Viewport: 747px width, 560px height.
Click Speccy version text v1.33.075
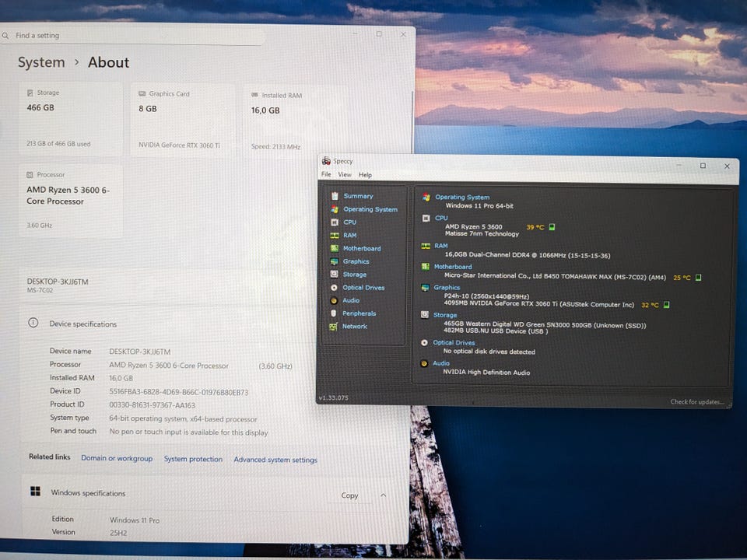tap(334, 397)
